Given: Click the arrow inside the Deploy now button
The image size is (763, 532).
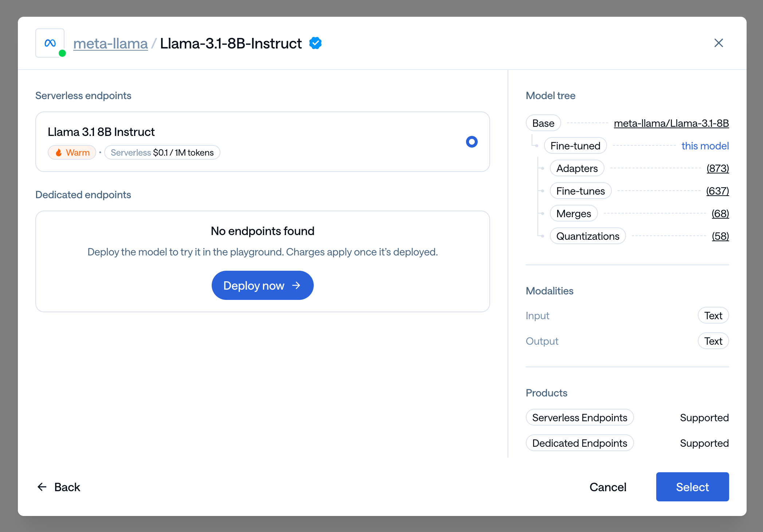Looking at the screenshot, I should 296,285.
